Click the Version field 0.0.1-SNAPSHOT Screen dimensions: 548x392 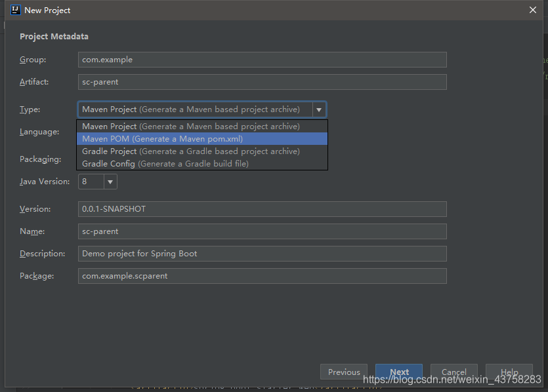(x=263, y=209)
